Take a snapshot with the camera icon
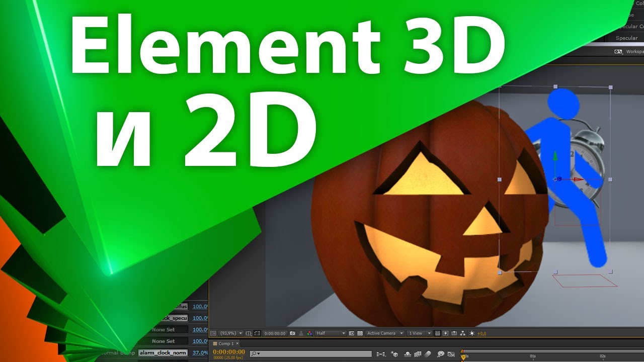The width and height of the screenshot is (644, 362). [x=292, y=333]
